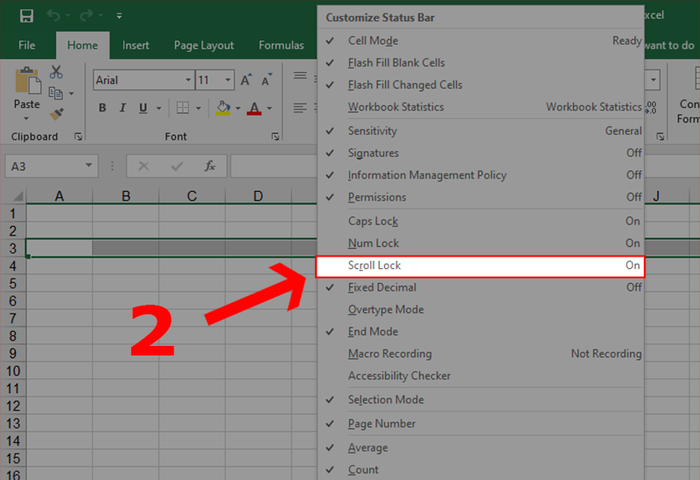This screenshot has height=480, width=700.
Task: Click the Paste button
Action: (x=27, y=94)
